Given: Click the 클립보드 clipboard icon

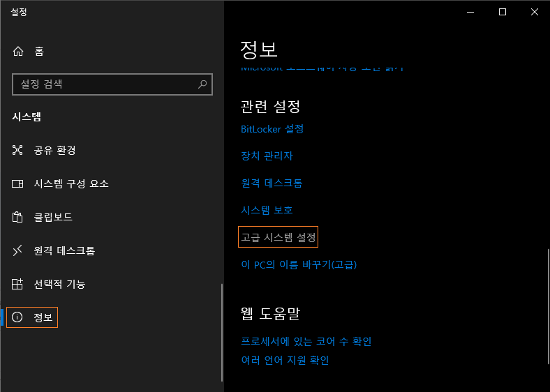Looking at the screenshot, I should [x=17, y=217].
